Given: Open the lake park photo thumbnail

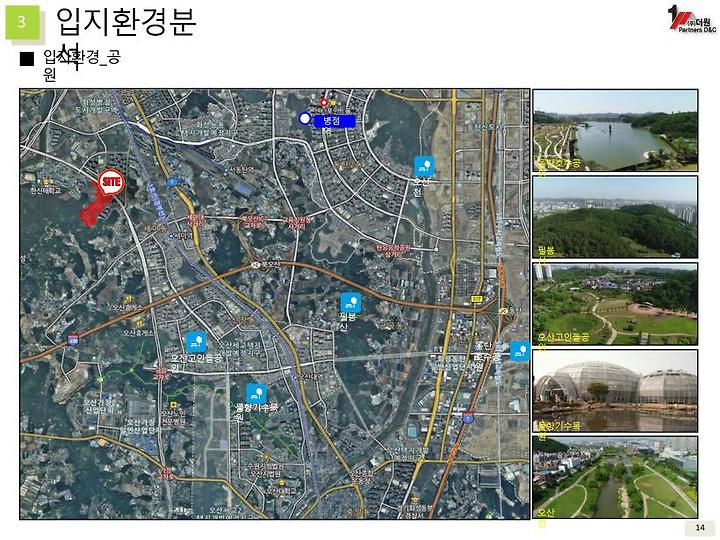Looking at the screenshot, I should (615, 130).
